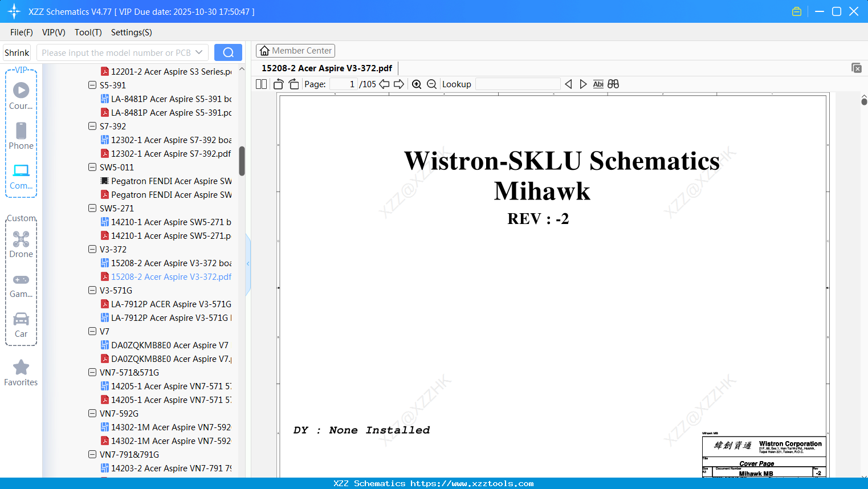Open 14302-1M Acer Aspire VN7-592 PDF
Image resolution: width=868 pixels, height=489 pixels.
point(166,441)
